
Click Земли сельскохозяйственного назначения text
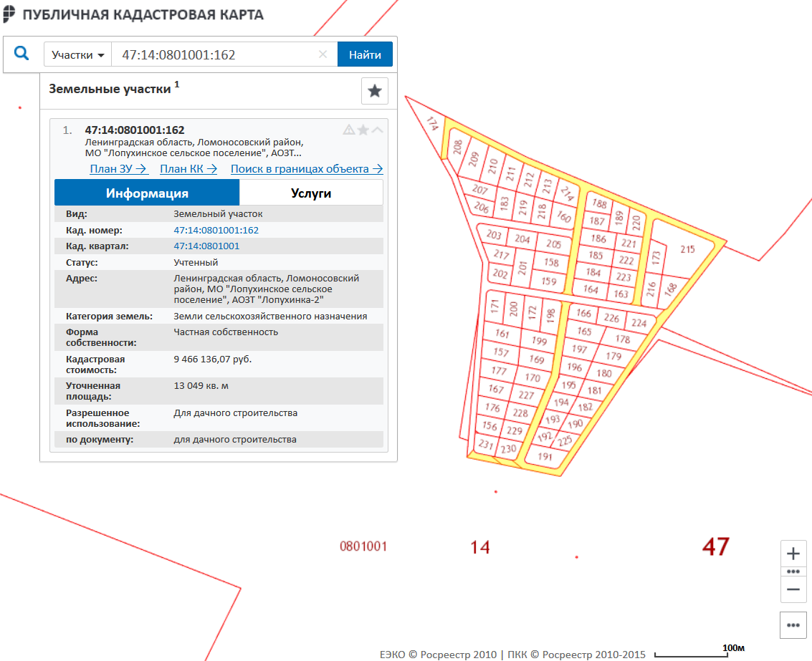[x=270, y=317]
